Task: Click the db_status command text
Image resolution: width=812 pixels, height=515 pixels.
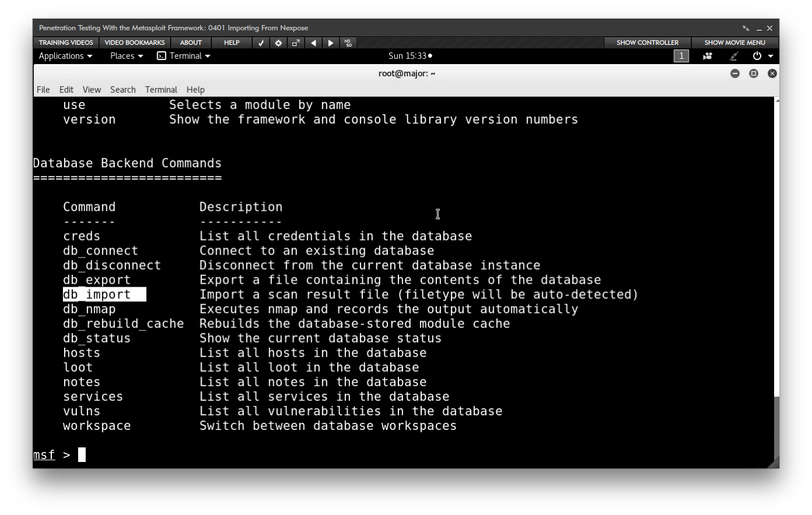Action: [97, 338]
